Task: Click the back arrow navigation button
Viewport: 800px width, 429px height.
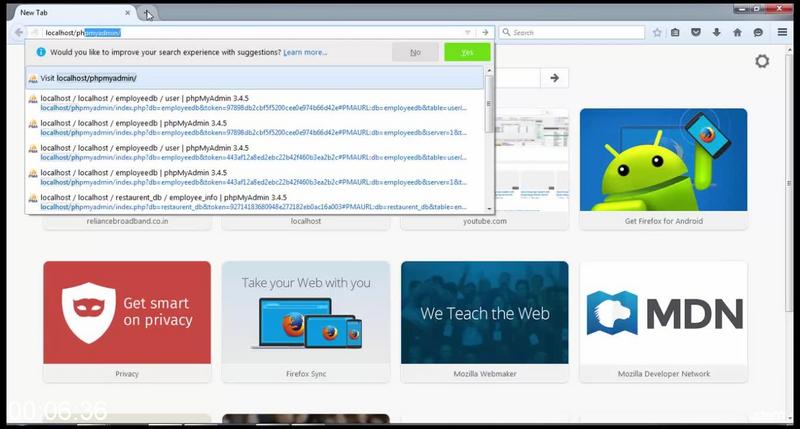Action: pos(18,32)
